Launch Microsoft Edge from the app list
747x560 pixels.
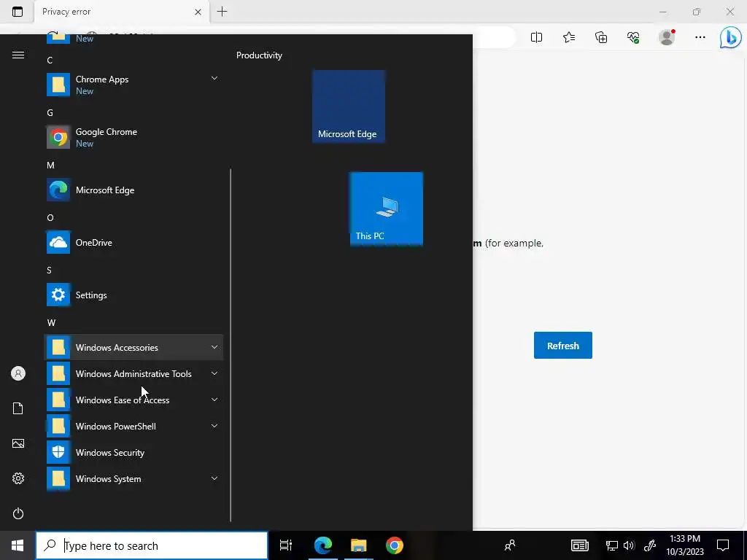point(134,190)
